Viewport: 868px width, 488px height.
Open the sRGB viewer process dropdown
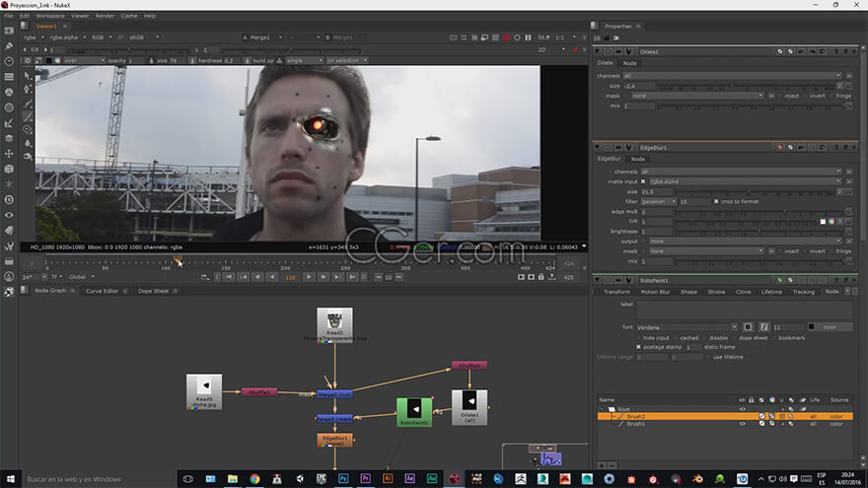tap(144, 37)
